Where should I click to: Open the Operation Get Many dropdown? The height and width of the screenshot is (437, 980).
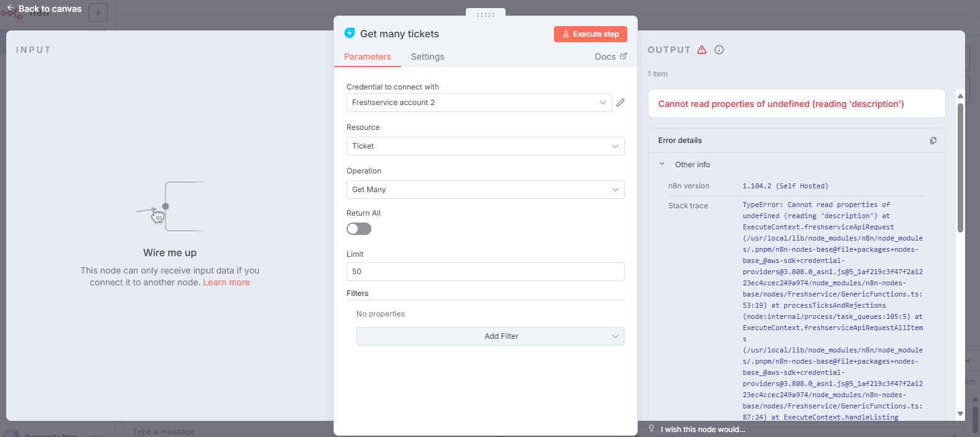click(485, 190)
